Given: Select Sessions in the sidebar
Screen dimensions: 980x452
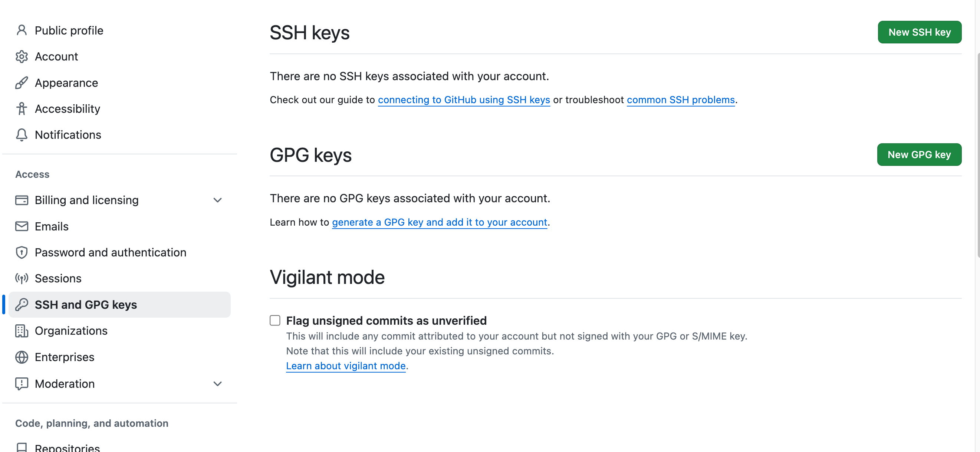Looking at the screenshot, I should click(x=58, y=278).
